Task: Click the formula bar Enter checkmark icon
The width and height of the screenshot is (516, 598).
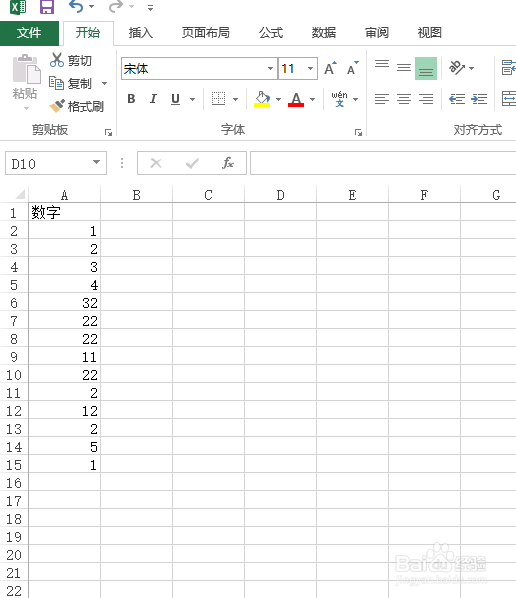Action: [x=192, y=164]
